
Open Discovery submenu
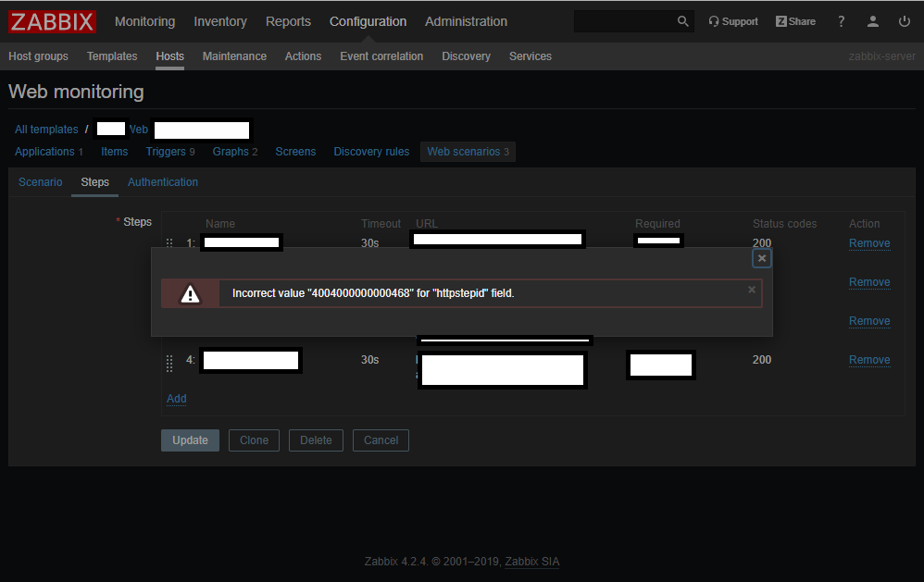[466, 56]
